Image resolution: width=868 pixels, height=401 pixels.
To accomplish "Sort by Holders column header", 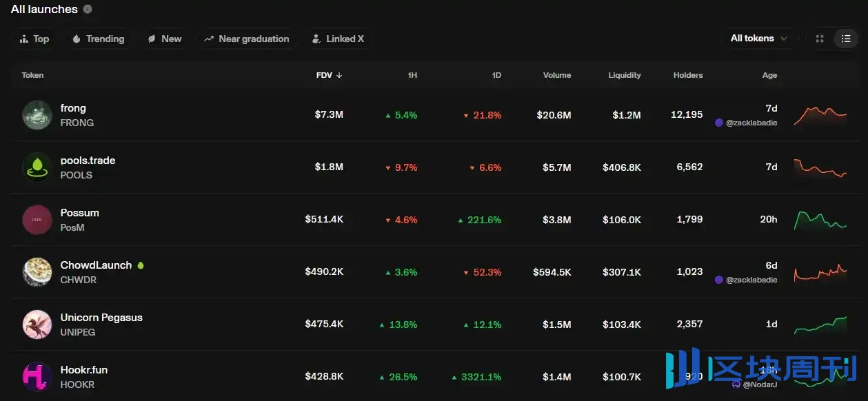I will tap(688, 75).
